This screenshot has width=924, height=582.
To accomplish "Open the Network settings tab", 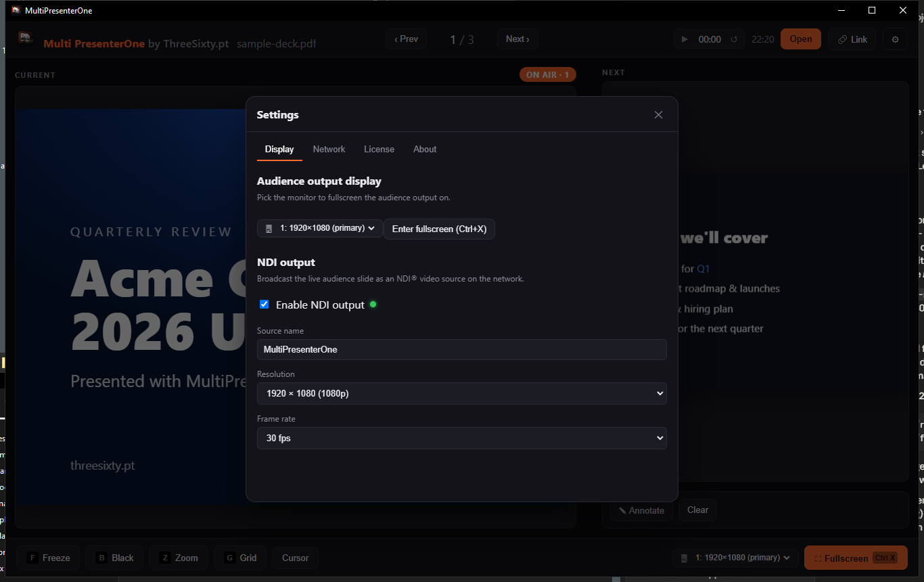I will [x=329, y=149].
